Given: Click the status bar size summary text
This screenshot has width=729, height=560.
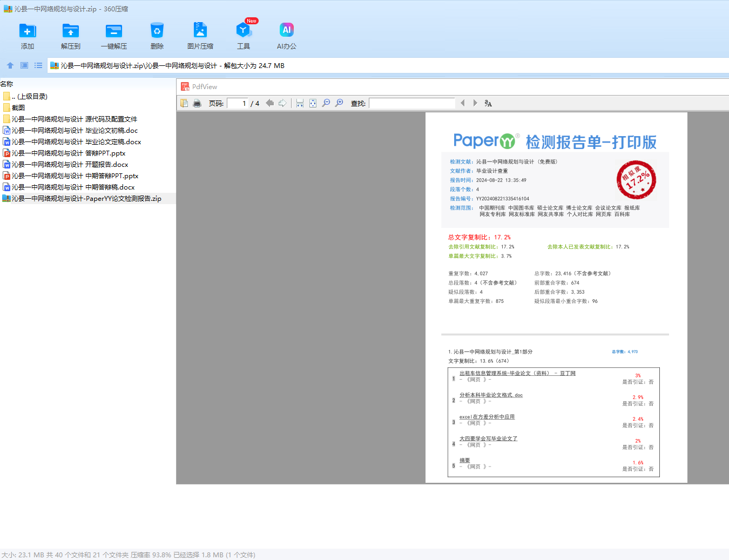Looking at the screenshot, I should click(129, 555).
